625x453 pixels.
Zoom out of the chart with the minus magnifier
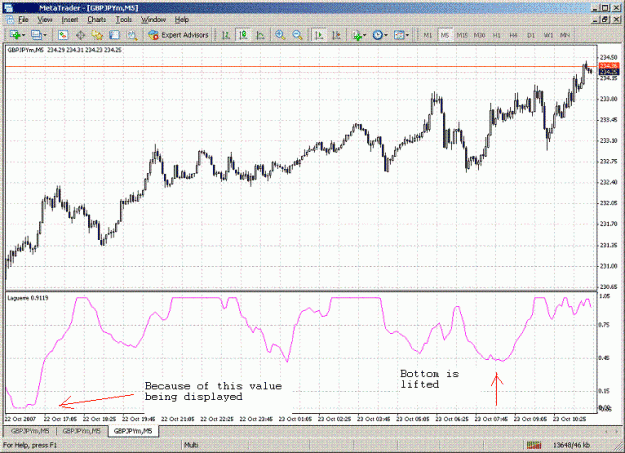click(297, 35)
